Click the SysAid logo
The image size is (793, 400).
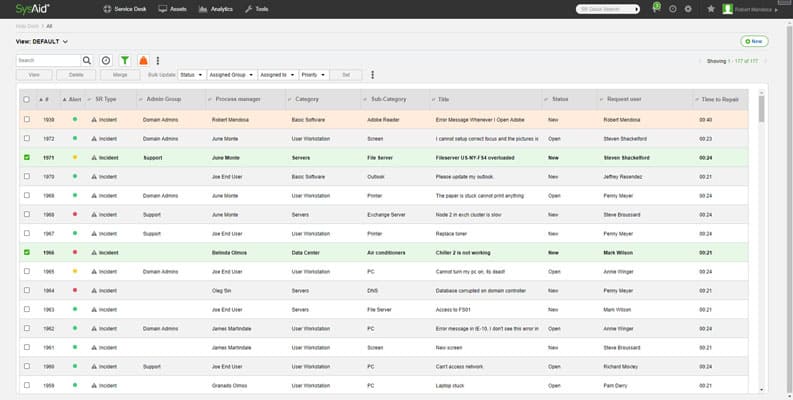(x=33, y=9)
